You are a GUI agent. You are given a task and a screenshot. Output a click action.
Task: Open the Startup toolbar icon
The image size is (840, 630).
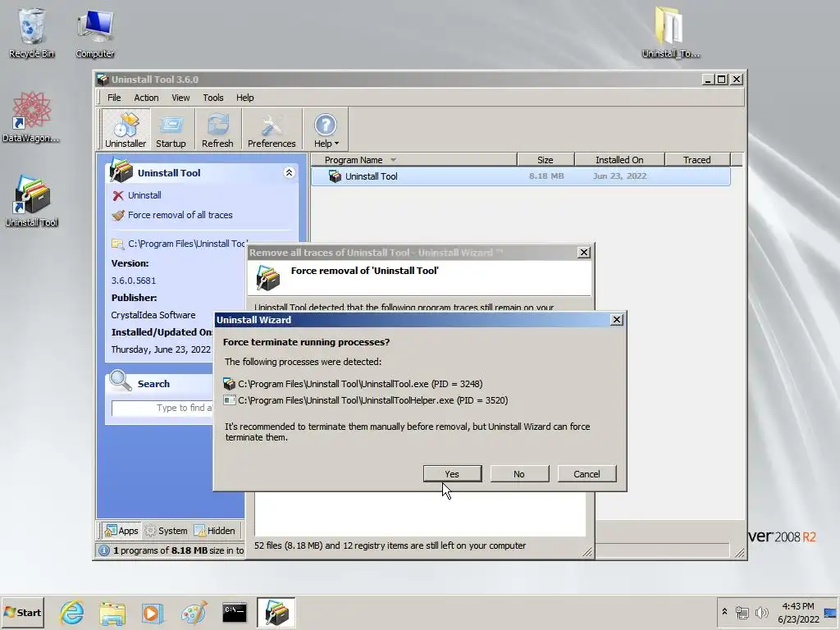[171, 130]
